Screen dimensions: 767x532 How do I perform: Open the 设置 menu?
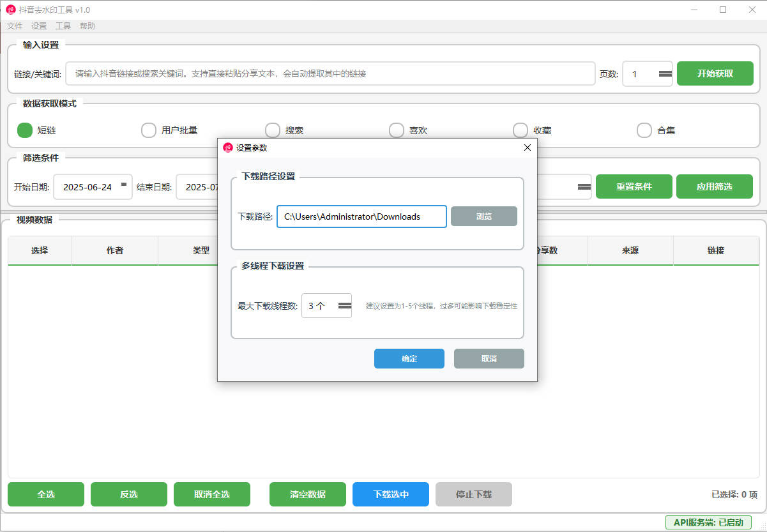pyautogui.click(x=39, y=26)
